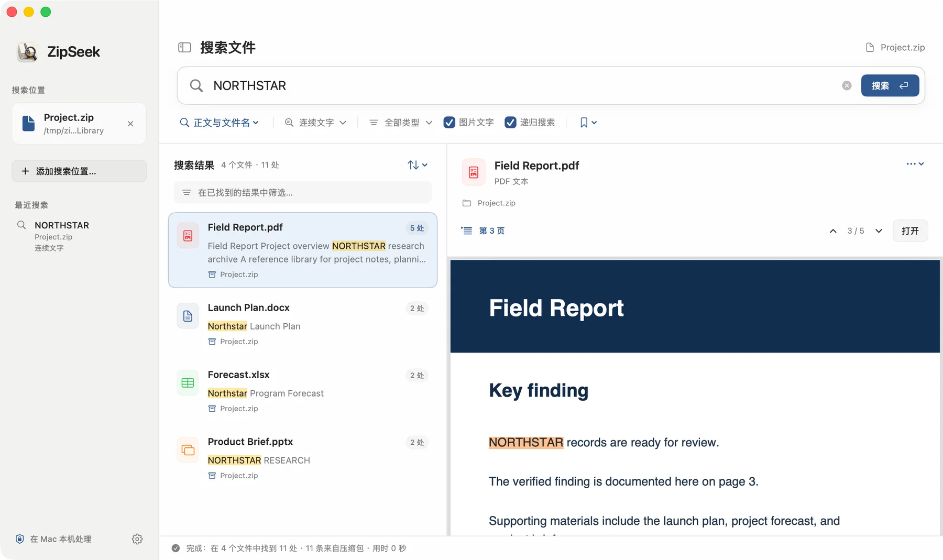The height and width of the screenshot is (560, 943).
Task: Click the search magnifier in query field
Action: [196, 86]
